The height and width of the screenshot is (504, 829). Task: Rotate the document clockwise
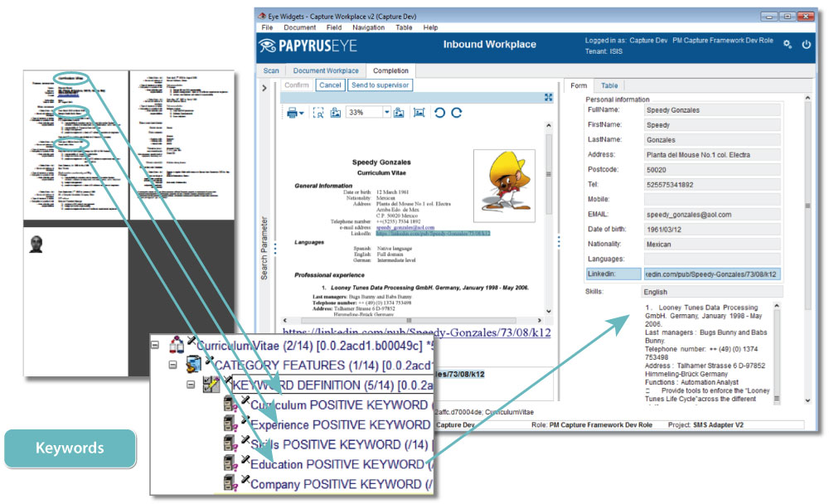[x=457, y=112]
